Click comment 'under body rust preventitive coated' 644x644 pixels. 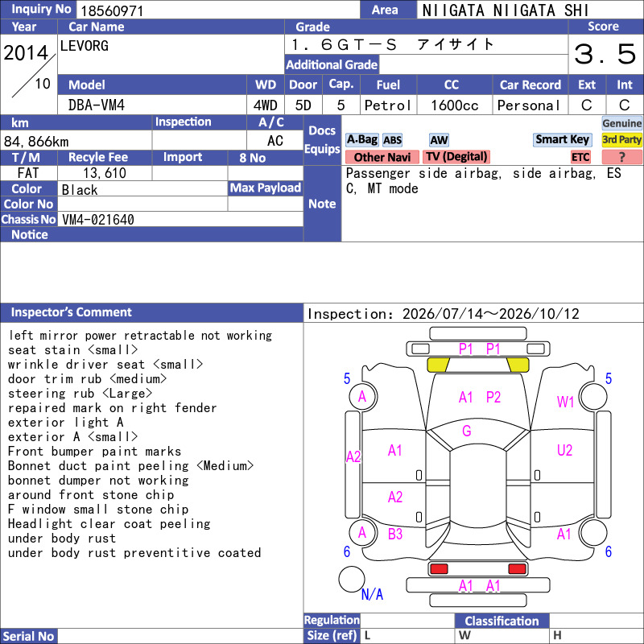[x=134, y=553]
